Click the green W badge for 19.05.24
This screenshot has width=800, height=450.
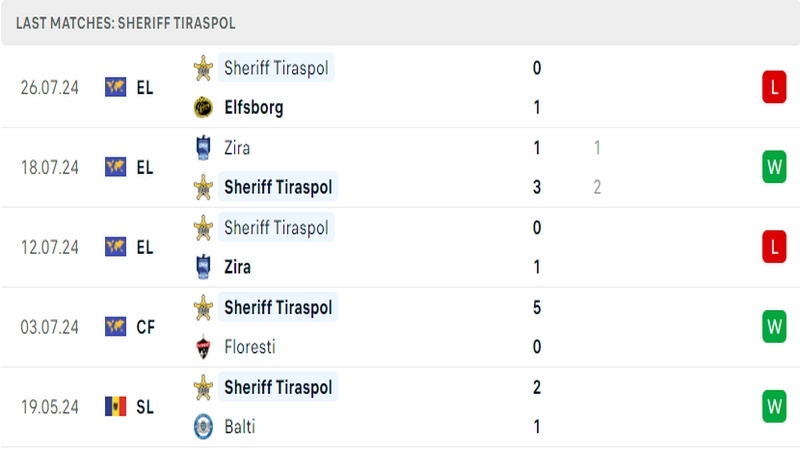774,407
